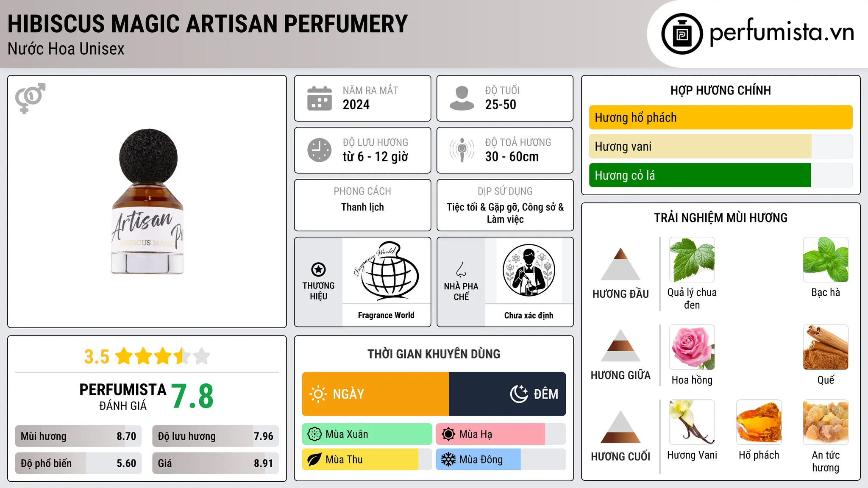Click the Mùa Xuân season bar
868x488 pixels.
[x=367, y=434]
